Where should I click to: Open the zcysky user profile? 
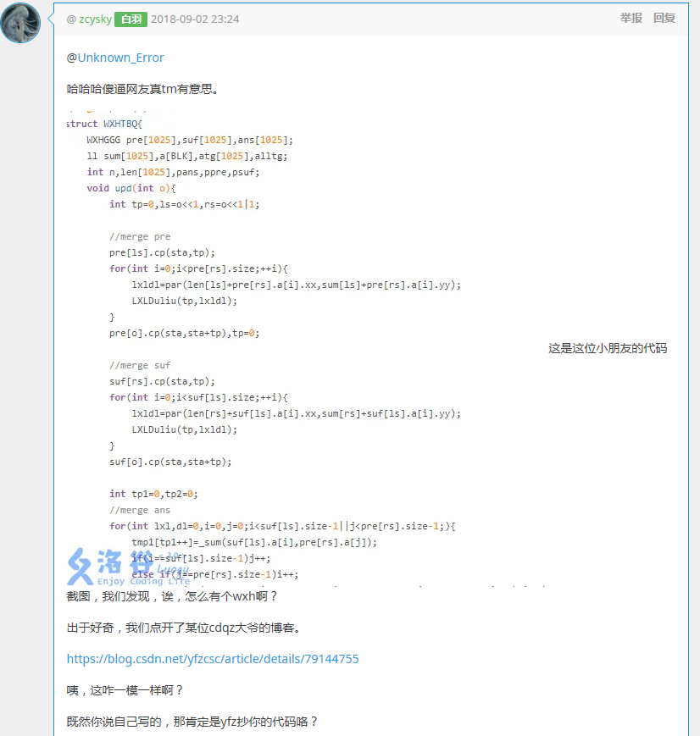[x=95, y=19]
